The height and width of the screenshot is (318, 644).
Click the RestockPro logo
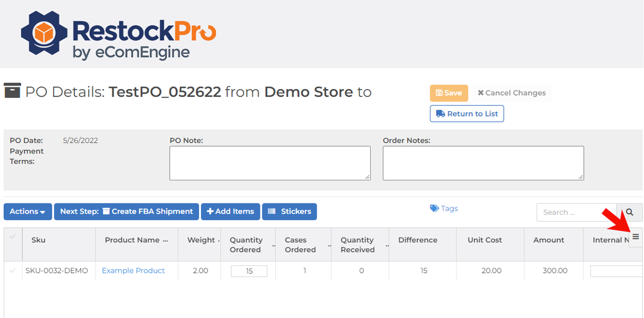coord(118,35)
